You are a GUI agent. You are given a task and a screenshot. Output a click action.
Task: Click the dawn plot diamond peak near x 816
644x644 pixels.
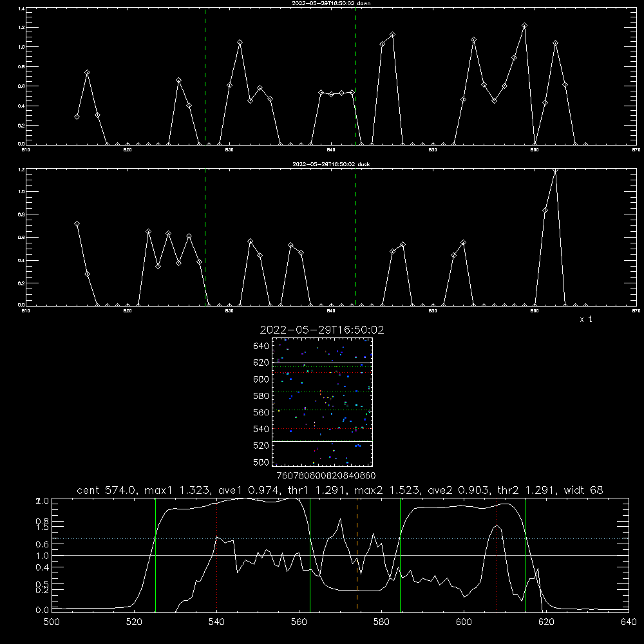tap(87, 73)
